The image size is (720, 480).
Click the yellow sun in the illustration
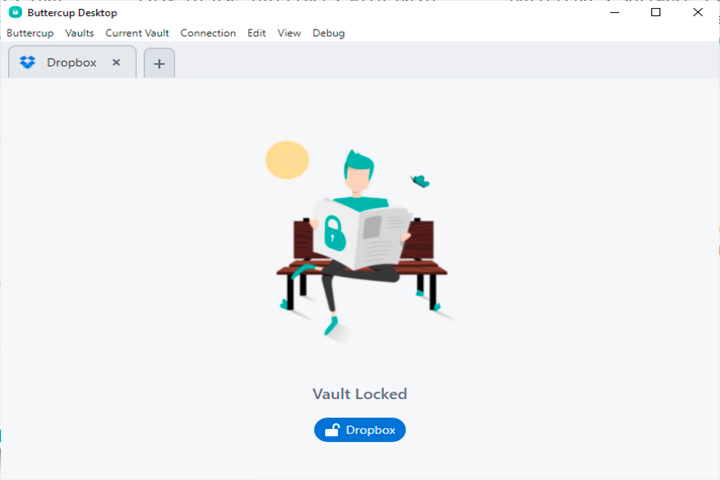tap(287, 160)
